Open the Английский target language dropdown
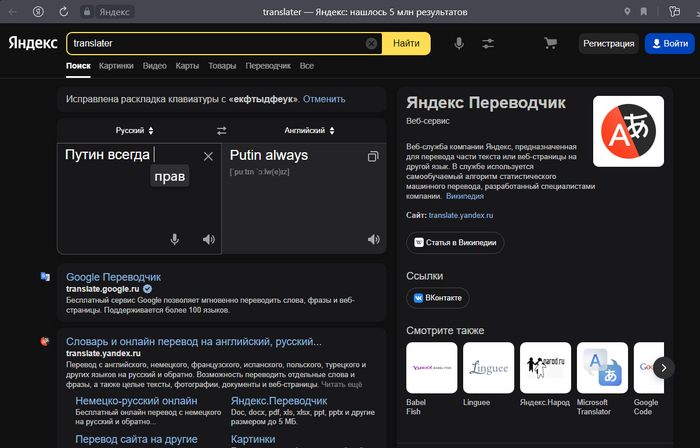Image resolution: width=700 pixels, height=448 pixels. point(305,131)
